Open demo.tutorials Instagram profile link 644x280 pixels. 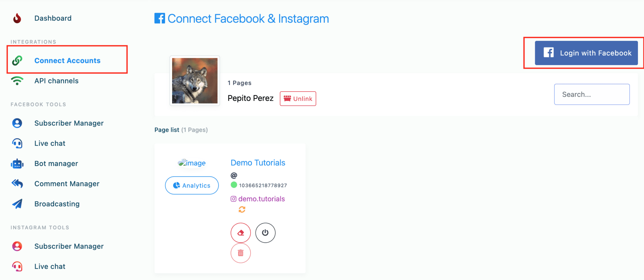pyautogui.click(x=261, y=199)
